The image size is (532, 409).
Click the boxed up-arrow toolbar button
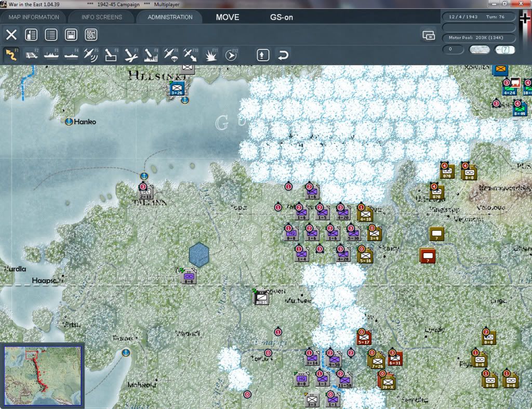point(263,55)
